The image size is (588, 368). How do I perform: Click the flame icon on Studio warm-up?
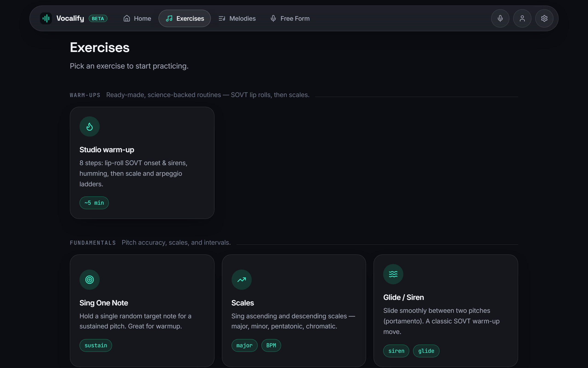coord(90,126)
